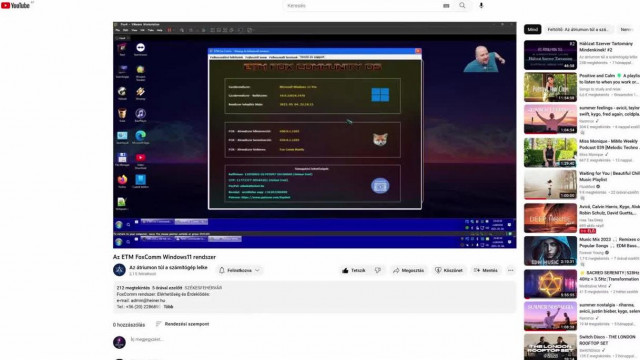Screen dimensions: 640x360
Task: Open the summer nostalgia thumbnail
Action: [x=550, y=316]
